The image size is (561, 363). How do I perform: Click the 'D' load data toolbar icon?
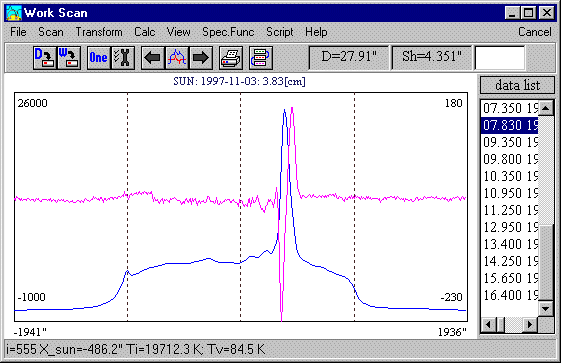point(45,58)
